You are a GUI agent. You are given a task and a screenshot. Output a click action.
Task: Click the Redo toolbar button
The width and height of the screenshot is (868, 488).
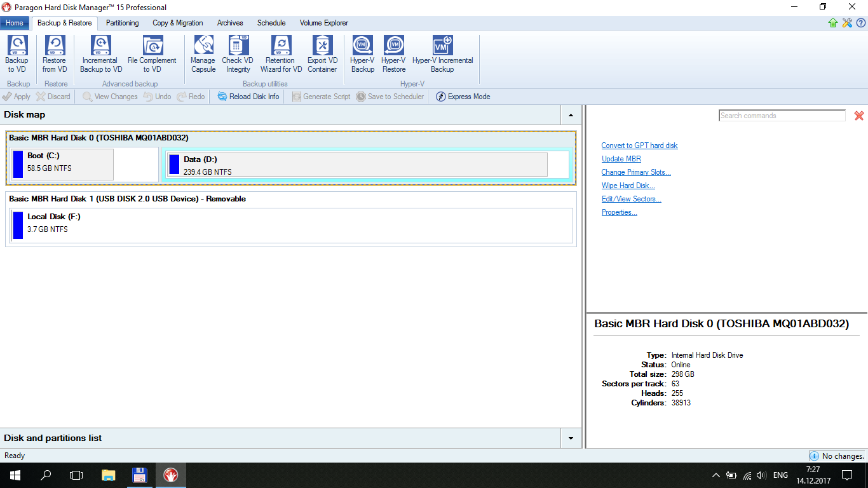191,97
